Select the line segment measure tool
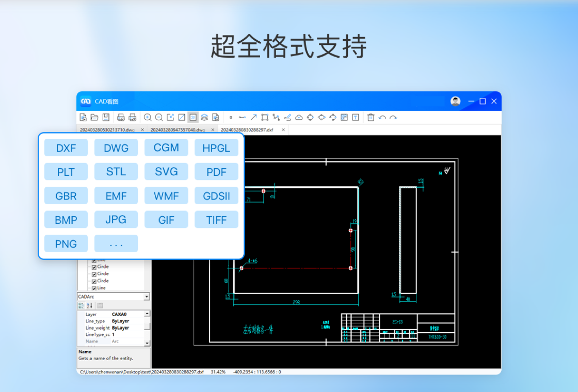Image resolution: width=578 pixels, height=392 pixels. click(x=242, y=118)
